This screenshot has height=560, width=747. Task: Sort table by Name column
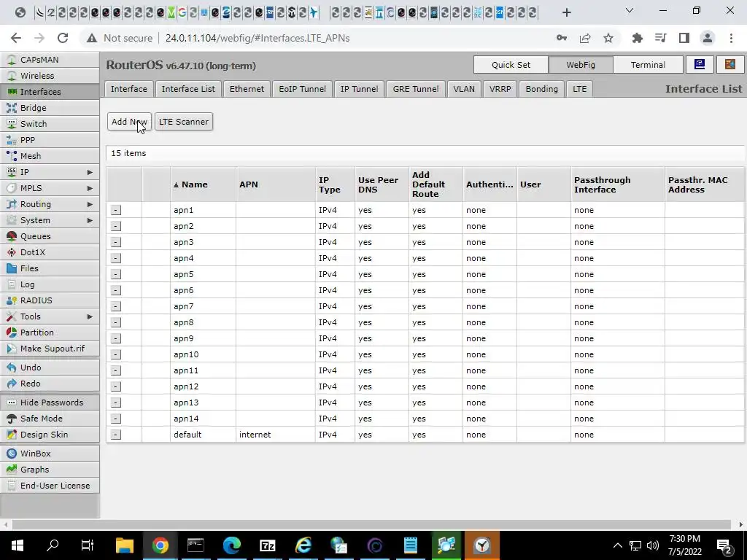pyautogui.click(x=204, y=184)
